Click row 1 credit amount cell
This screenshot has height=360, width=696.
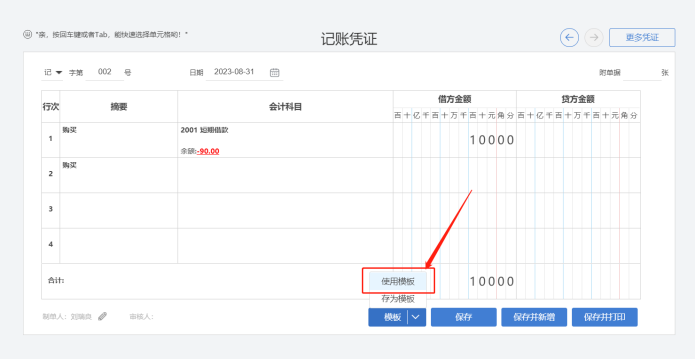[x=578, y=140]
